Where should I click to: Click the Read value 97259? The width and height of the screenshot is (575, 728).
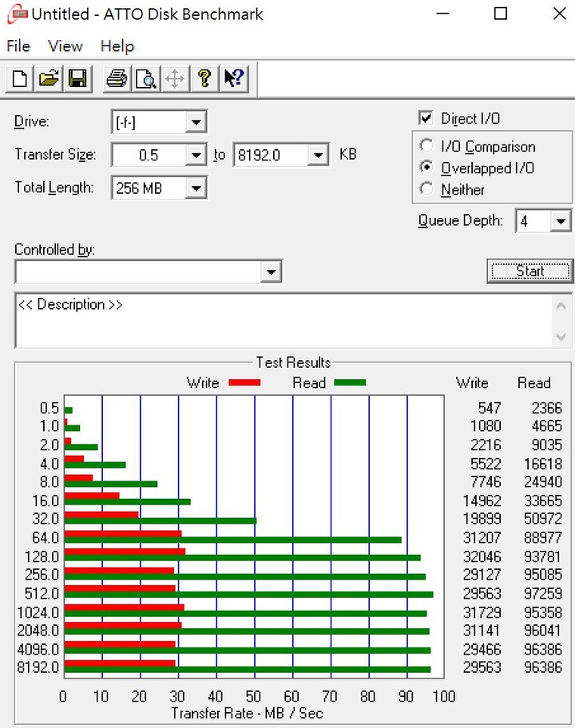pyautogui.click(x=543, y=593)
